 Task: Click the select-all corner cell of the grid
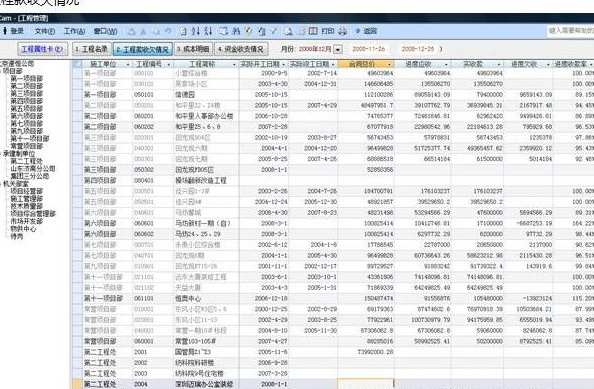pyautogui.click(x=77, y=64)
